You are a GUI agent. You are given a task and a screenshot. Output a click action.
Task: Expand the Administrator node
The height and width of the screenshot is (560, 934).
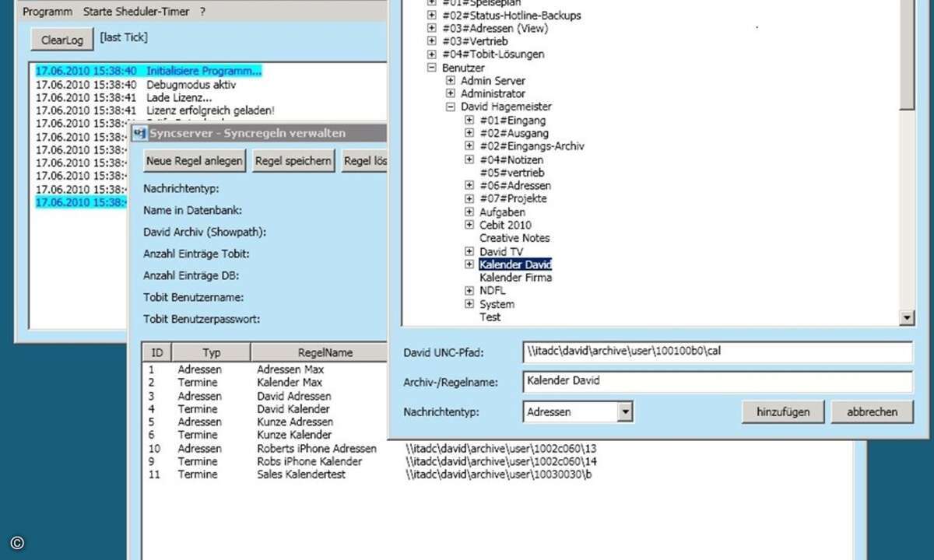coord(451,94)
